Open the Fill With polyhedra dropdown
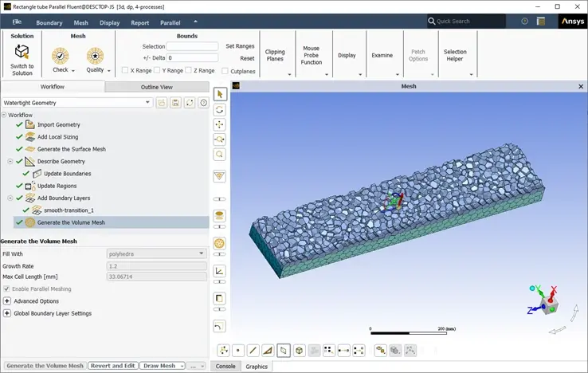The height and width of the screenshot is (373, 588). pos(156,254)
